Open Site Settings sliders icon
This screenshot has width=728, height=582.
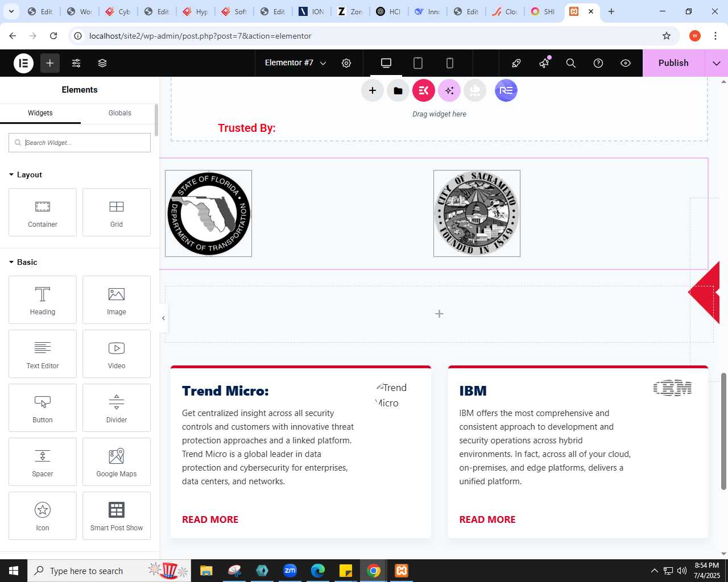pyautogui.click(x=76, y=63)
